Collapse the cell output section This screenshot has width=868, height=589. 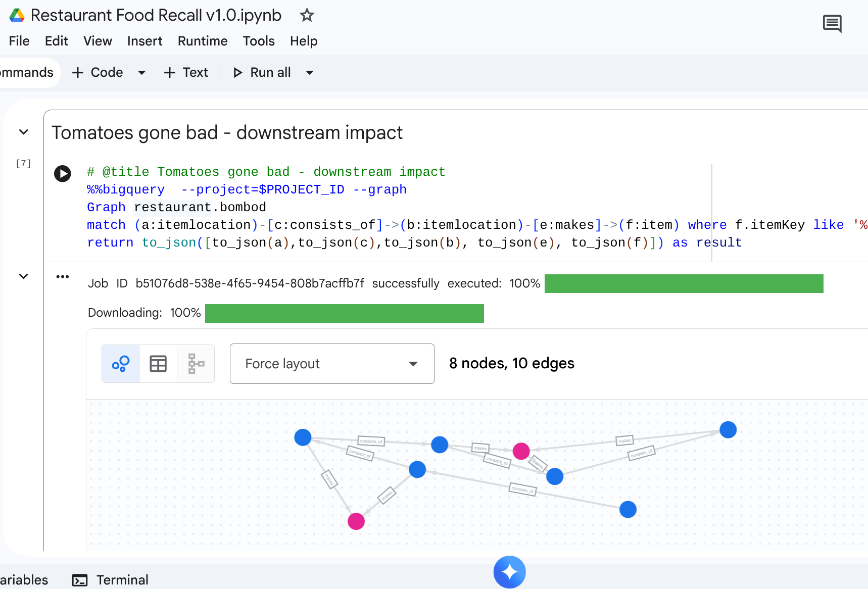click(23, 276)
